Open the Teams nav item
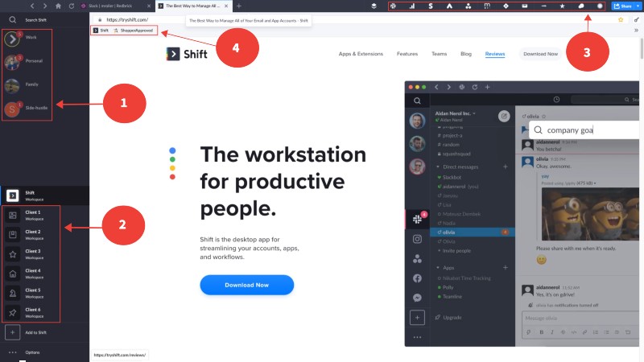This screenshot has height=362, width=644. [x=439, y=54]
